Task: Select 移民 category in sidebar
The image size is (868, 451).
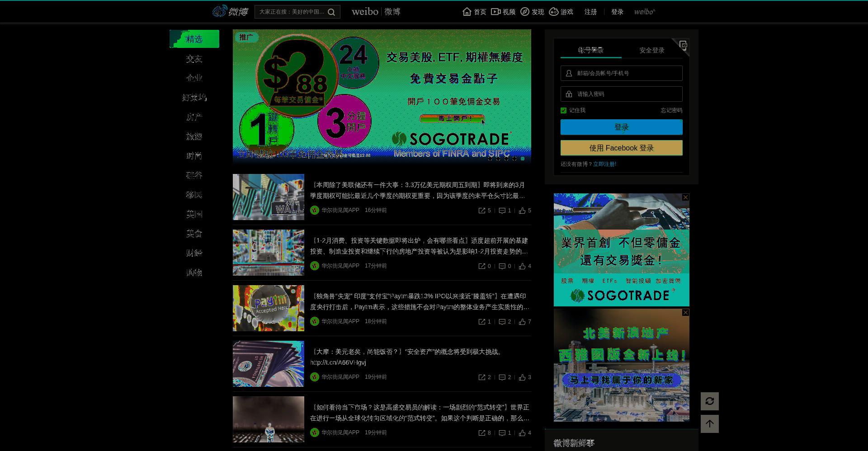Action: tap(194, 195)
